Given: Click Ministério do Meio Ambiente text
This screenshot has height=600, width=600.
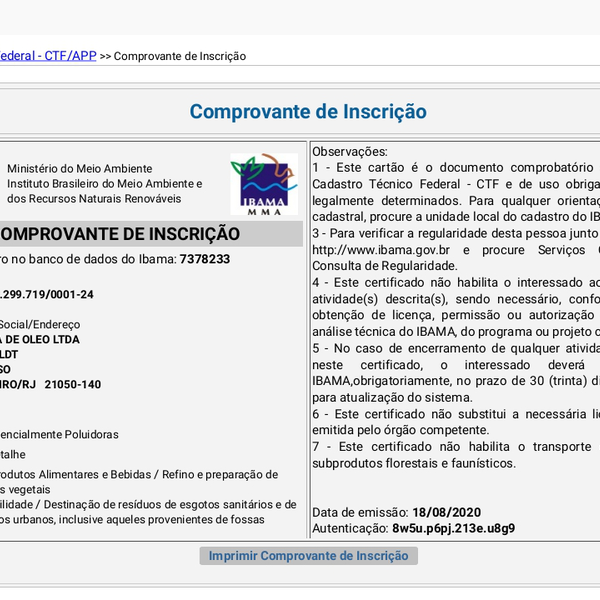Looking at the screenshot, I should point(80,168).
